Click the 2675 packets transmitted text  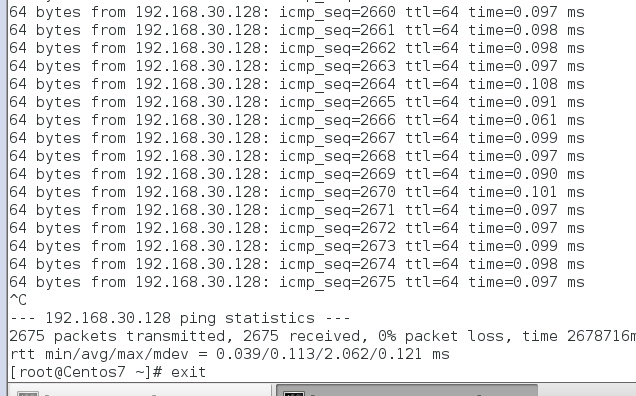click(117, 336)
